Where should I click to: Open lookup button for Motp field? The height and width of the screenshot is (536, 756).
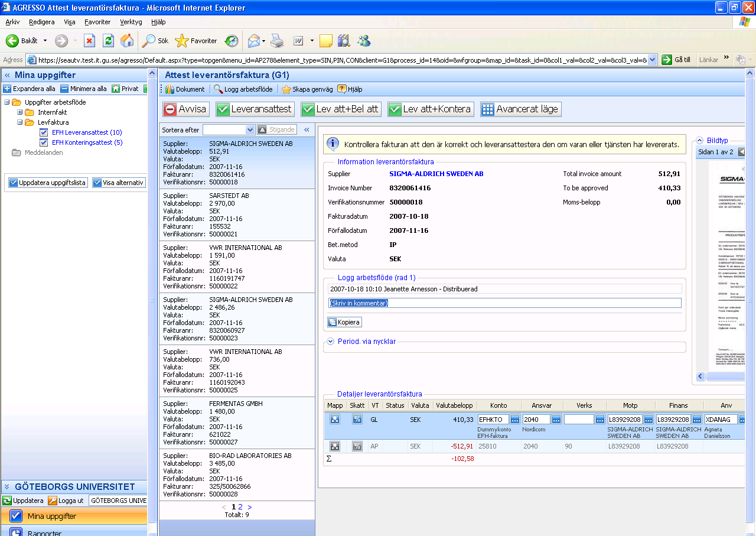coord(649,419)
